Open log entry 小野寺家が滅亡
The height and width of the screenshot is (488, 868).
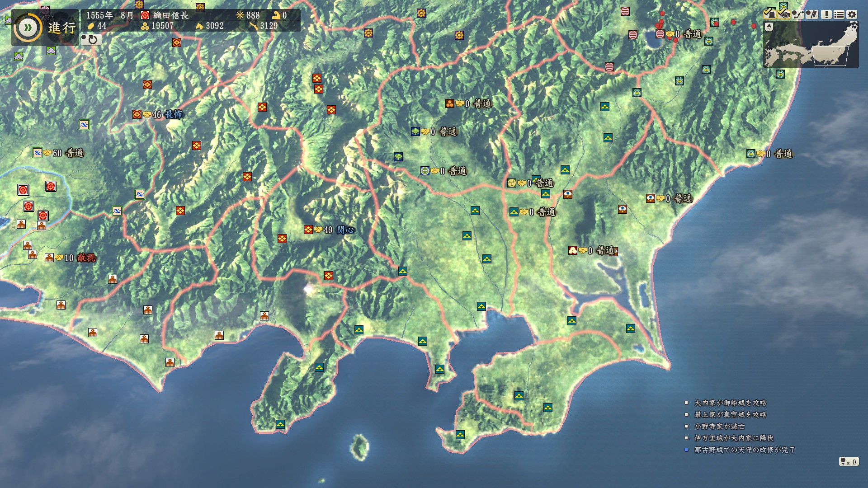(x=719, y=426)
